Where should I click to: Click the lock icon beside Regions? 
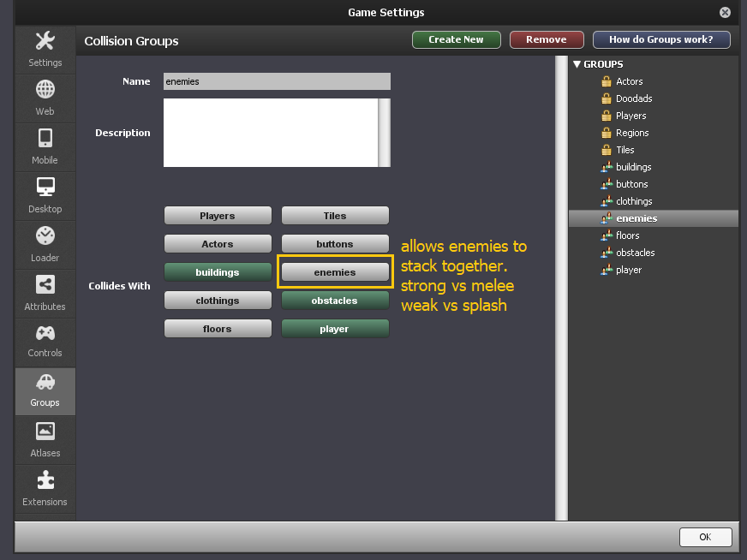click(x=606, y=133)
